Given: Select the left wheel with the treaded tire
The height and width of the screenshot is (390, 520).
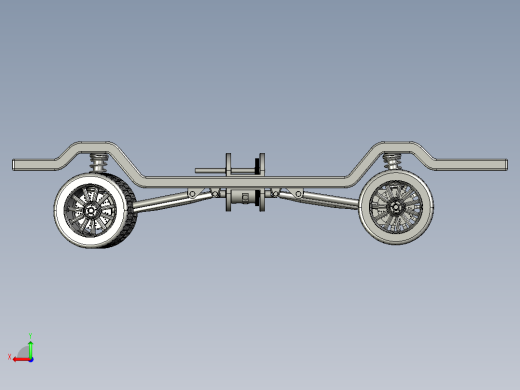Looking at the screenshot, I should point(96,210).
